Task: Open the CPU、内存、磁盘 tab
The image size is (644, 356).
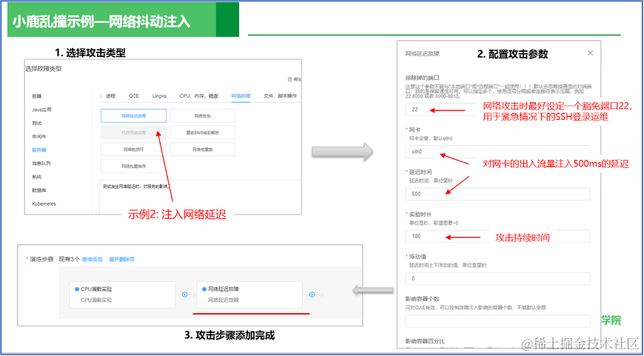Action: click(x=199, y=96)
